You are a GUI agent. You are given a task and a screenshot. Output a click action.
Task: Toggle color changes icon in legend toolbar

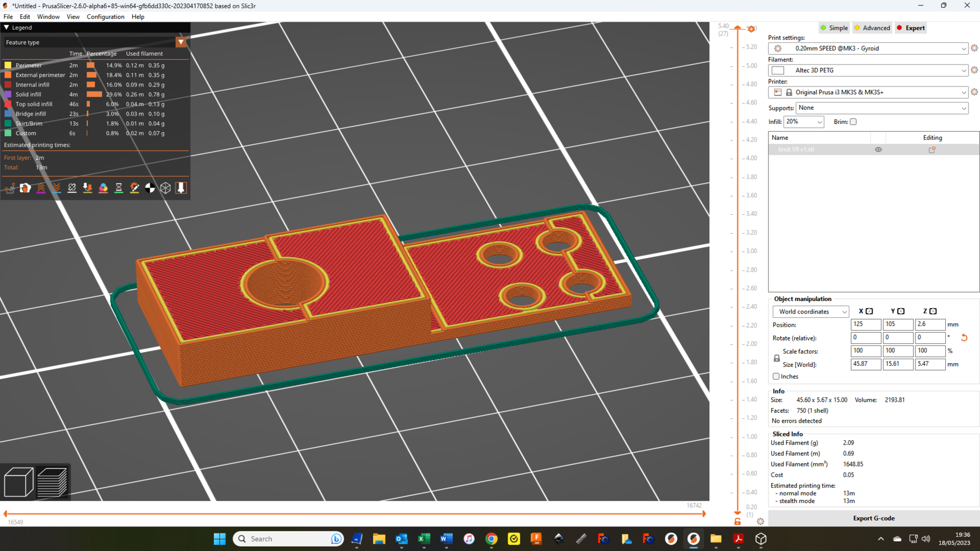click(103, 188)
